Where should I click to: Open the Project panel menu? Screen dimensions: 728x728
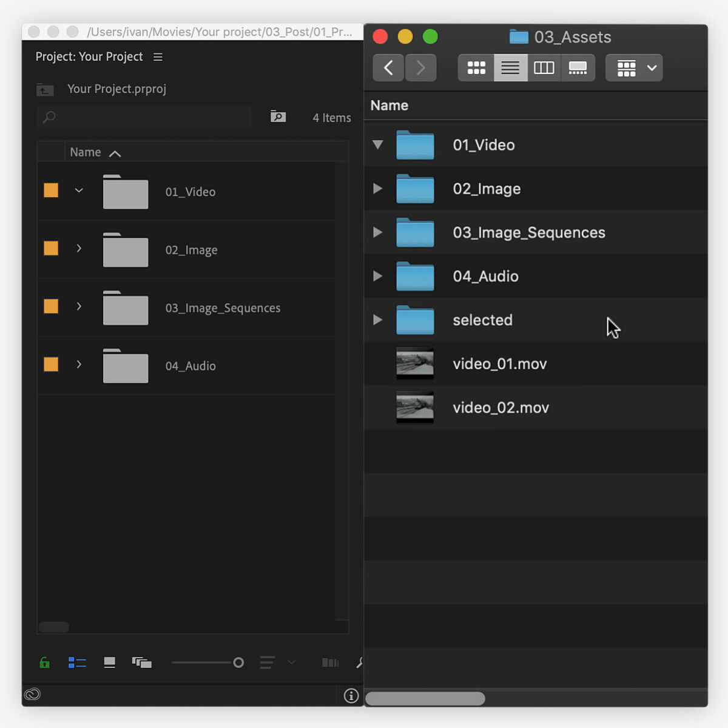[x=158, y=56]
